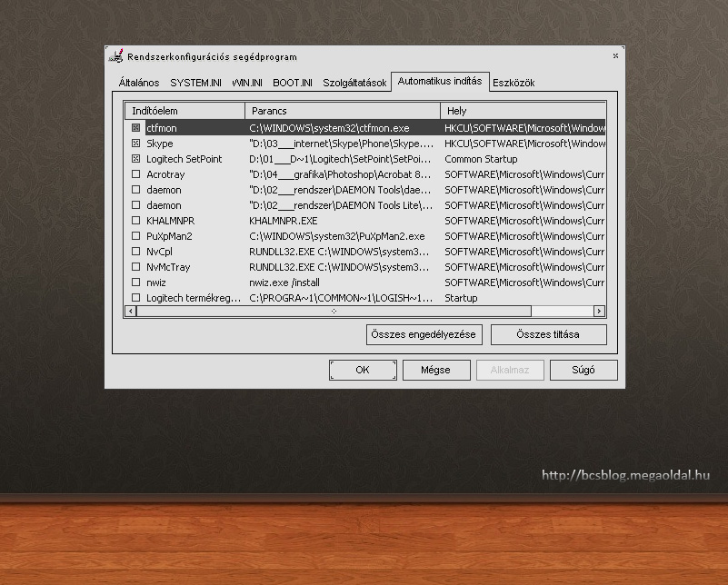This screenshot has height=585, width=728.
Task: Check the KHALMNPR startup item
Action: (x=136, y=221)
